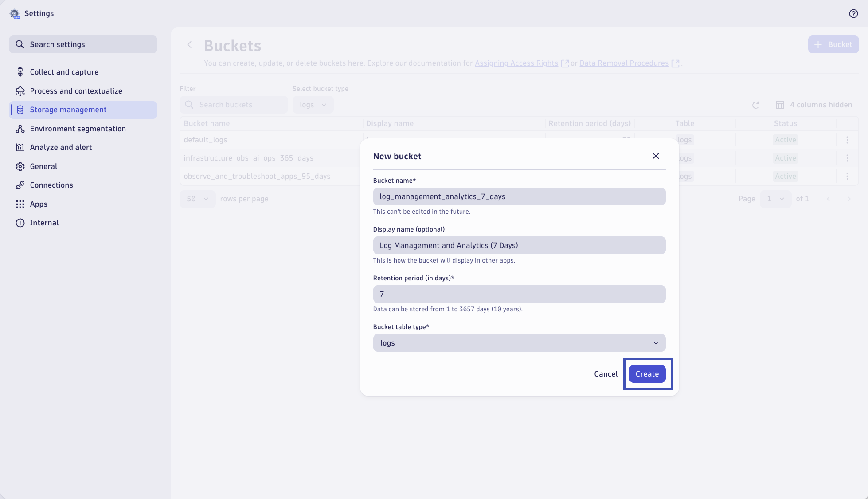The height and width of the screenshot is (499, 868).
Task: Click the add Bucket button
Action: pos(833,44)
